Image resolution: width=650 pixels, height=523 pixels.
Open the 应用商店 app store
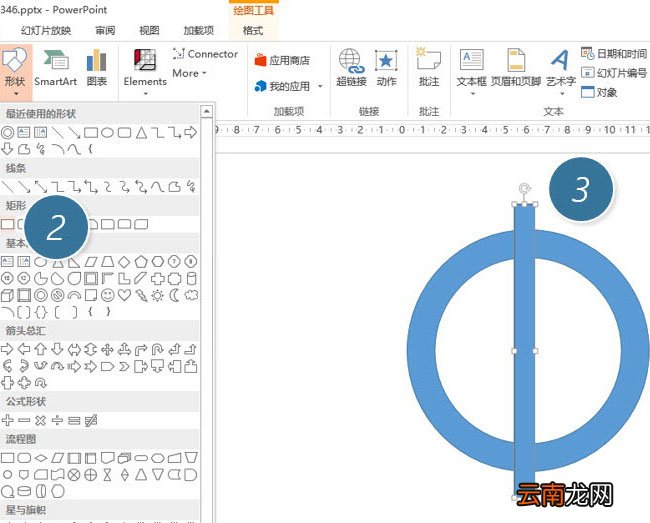282,61
